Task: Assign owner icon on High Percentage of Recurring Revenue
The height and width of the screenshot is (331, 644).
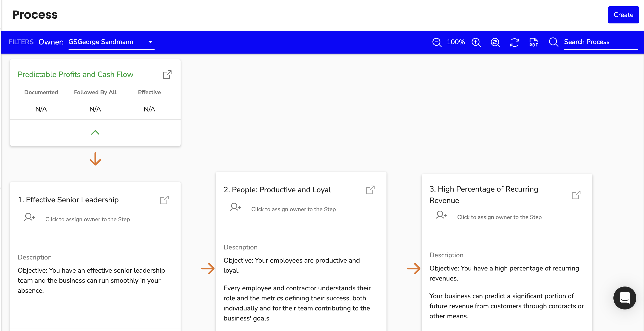Action: 441,215
